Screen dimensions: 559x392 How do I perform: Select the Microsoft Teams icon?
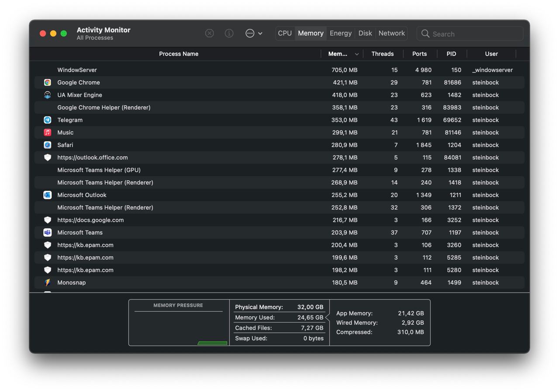click(48, 233)
